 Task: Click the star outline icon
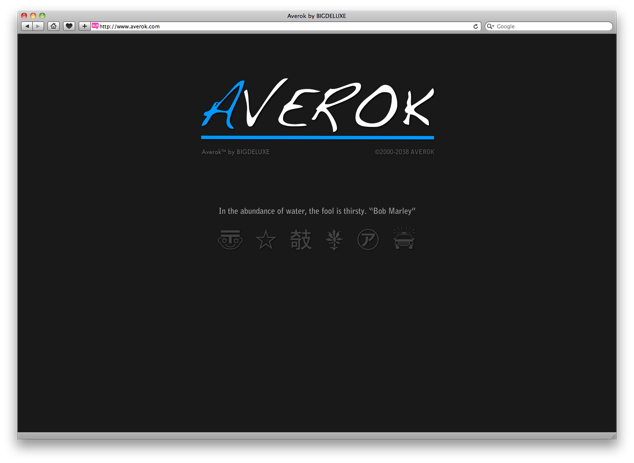[265, 240]
